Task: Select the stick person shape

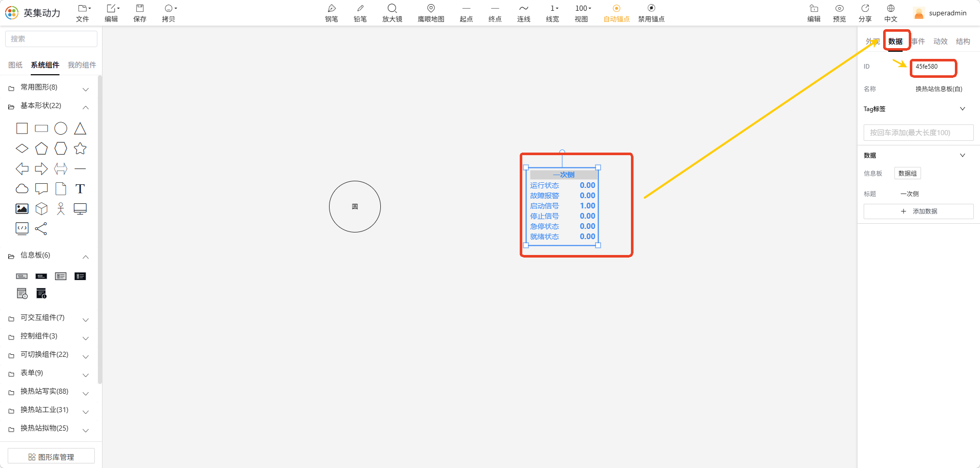Action: 61,209
